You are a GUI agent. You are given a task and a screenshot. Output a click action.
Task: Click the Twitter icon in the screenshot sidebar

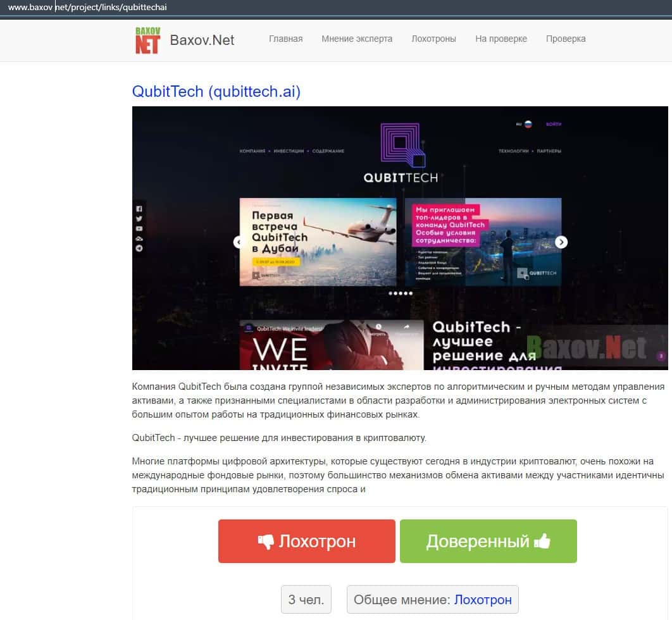[x=139, y=219]
